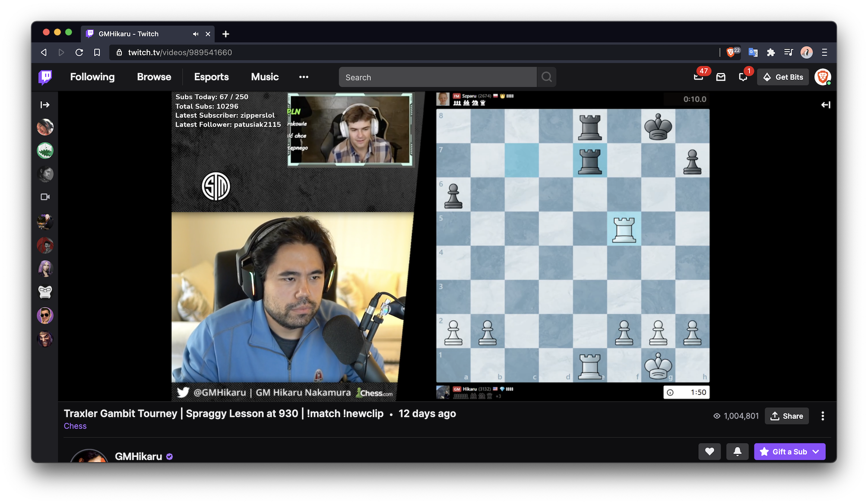Image resolution: width=868 pixels, height=504 pixels.
Task: Open the GMHikaru channel name link
Action: (139, 456)
